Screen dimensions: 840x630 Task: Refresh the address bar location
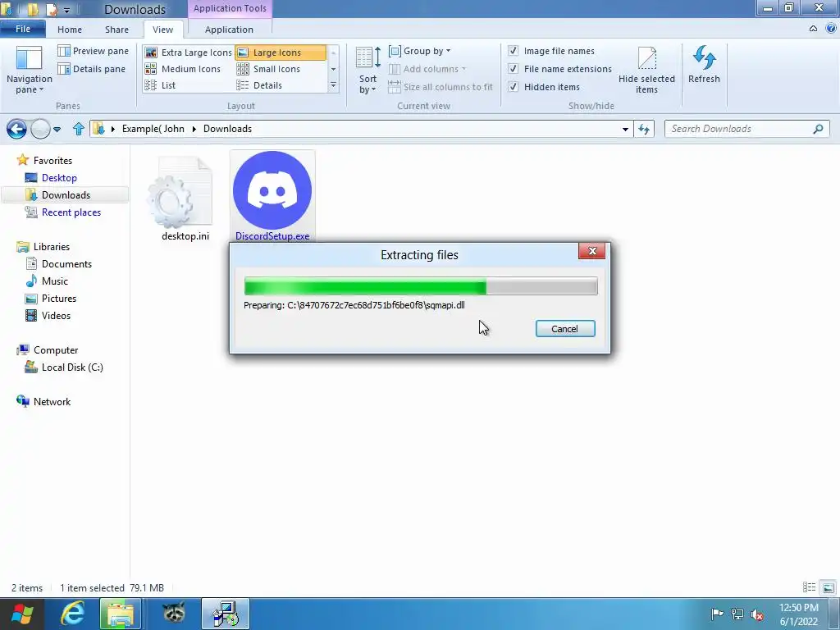tap(644, 129)
